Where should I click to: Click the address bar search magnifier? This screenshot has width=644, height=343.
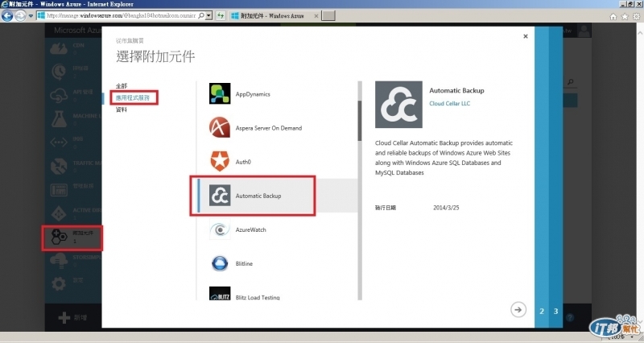point(200,15)
